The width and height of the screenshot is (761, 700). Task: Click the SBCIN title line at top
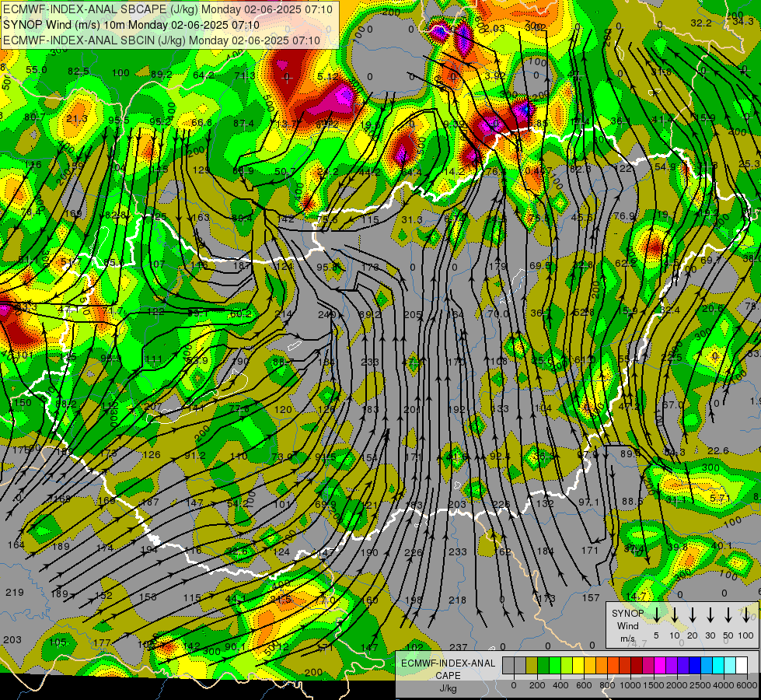(162, 40)
